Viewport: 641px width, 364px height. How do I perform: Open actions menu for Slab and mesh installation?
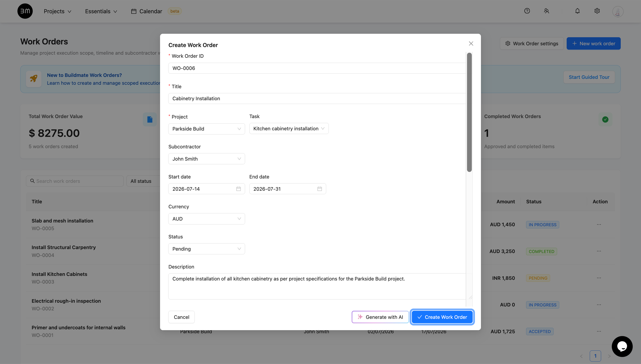(x=599, y=225)
